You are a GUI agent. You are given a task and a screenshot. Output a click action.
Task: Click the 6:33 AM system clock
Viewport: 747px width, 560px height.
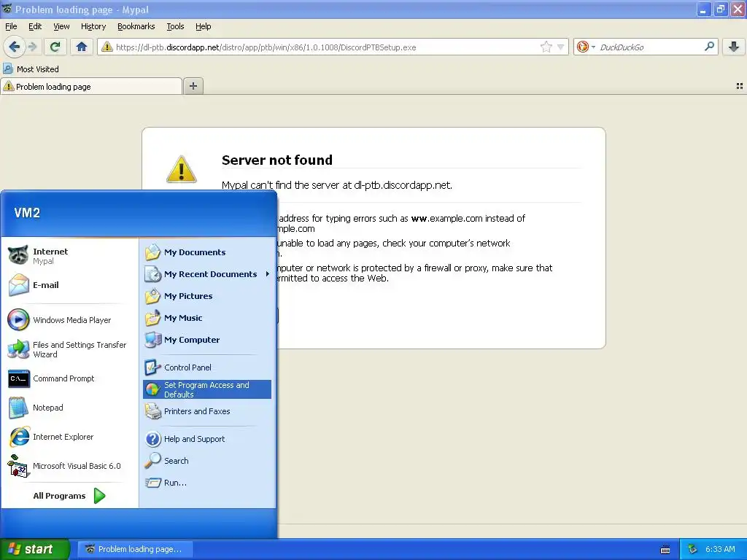(720, 549)
